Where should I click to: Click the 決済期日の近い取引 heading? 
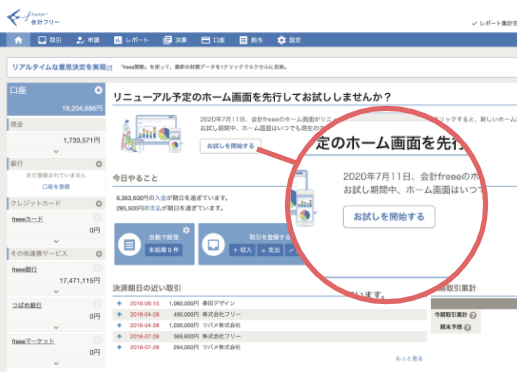tap(147, 288)
